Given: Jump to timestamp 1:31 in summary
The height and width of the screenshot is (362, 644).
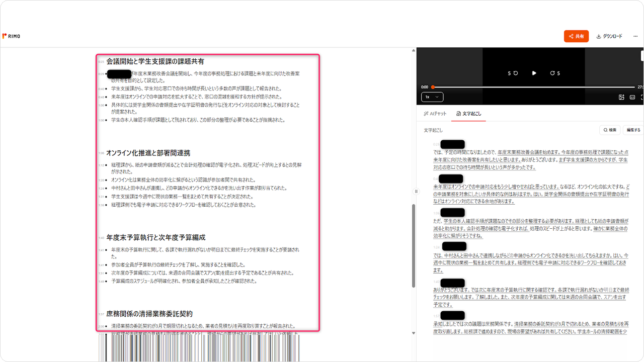Looking at the screenshot, I should coord(101,197).
